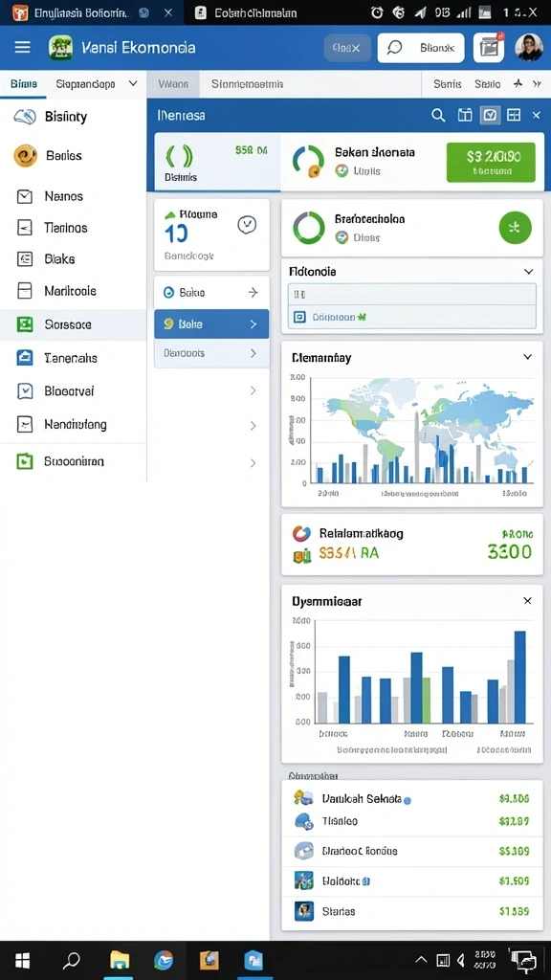Select the grid layout icon in Ihenresa bar

click(x=514, y=115)
